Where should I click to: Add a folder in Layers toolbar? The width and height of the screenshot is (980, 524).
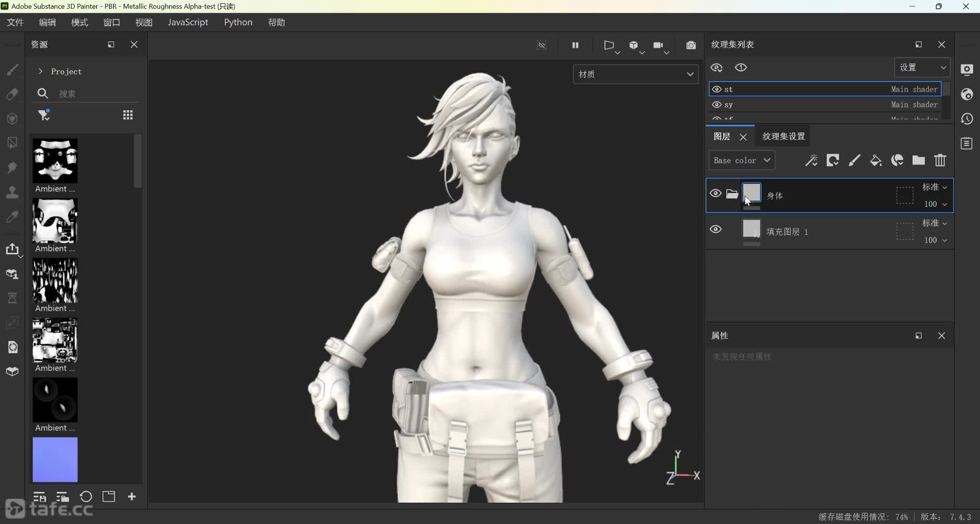(918, 160)
